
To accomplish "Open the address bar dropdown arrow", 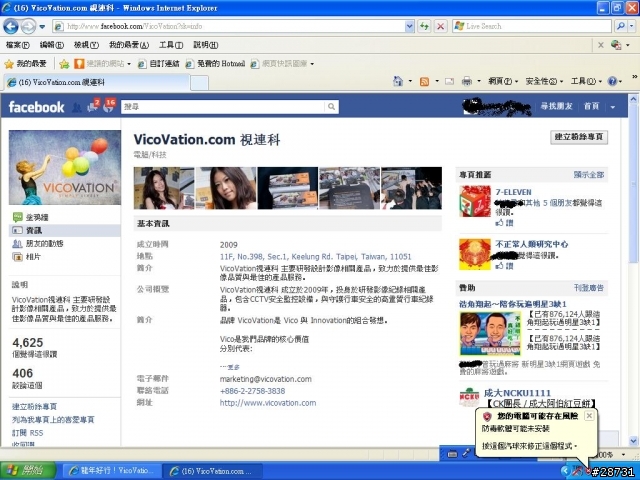I will [410, 26].
